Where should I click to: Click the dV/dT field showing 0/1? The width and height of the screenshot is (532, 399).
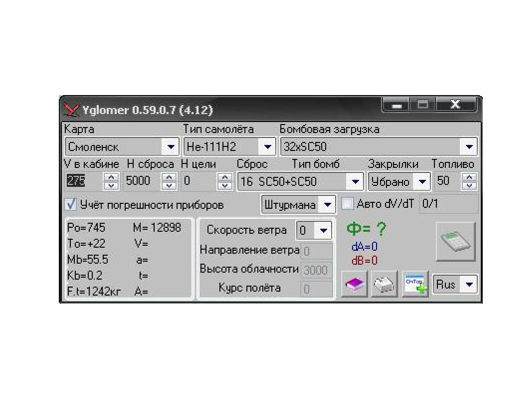pyautogui.click(x=449, y=203)
